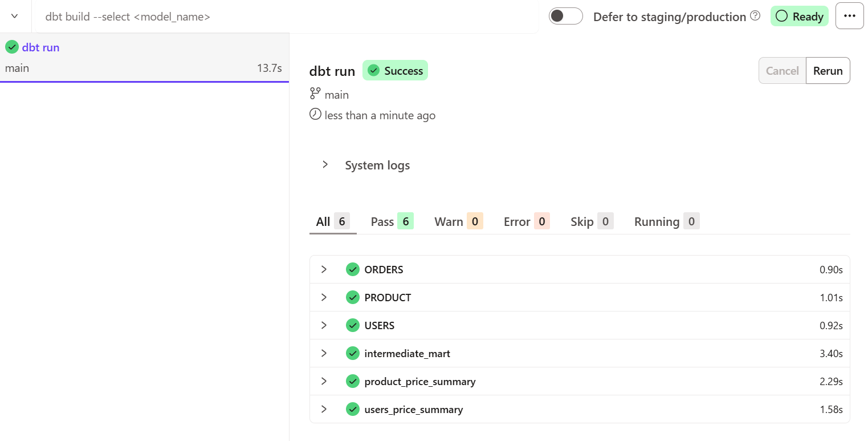Expand the ORDERS model row
This screenshot has width=868, height=441.
pos(324,269)
